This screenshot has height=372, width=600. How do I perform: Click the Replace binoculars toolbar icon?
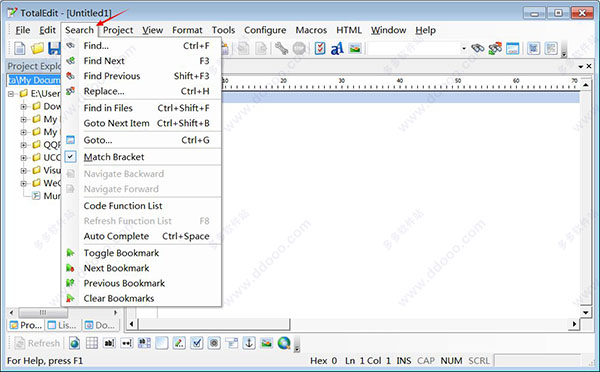click(x=495, y=49)
